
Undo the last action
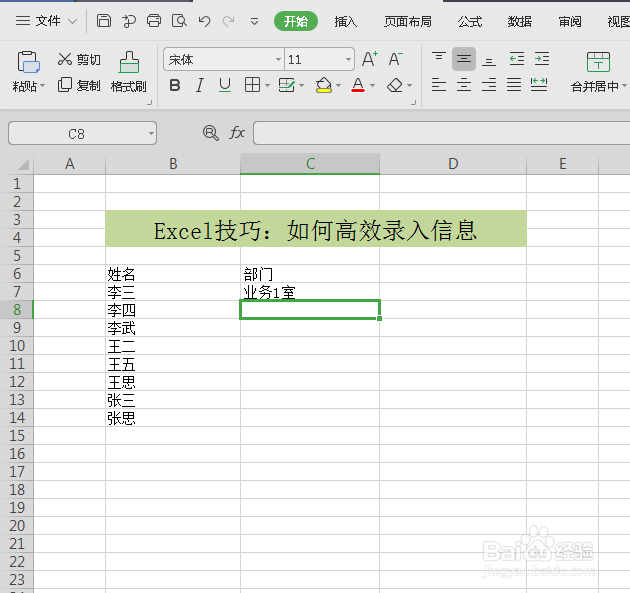point(204,21)
